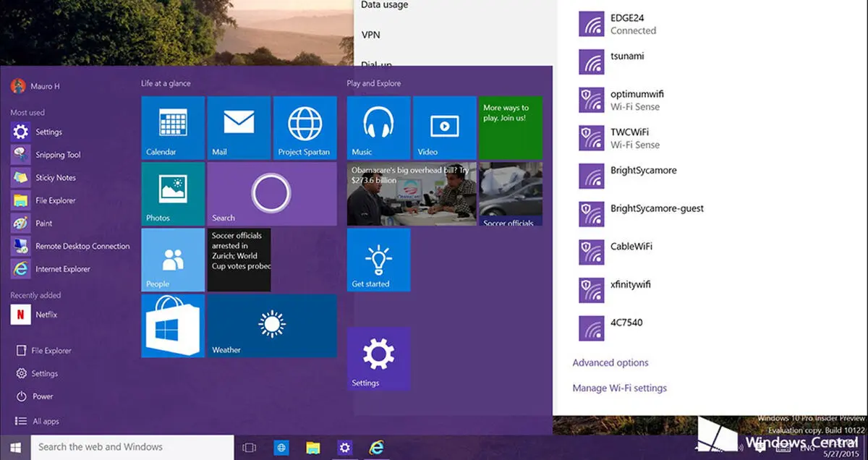Open Advanced options link
The width and height of the screenshot is (868, 460).
pyautogui.click(x=610, y=363)
